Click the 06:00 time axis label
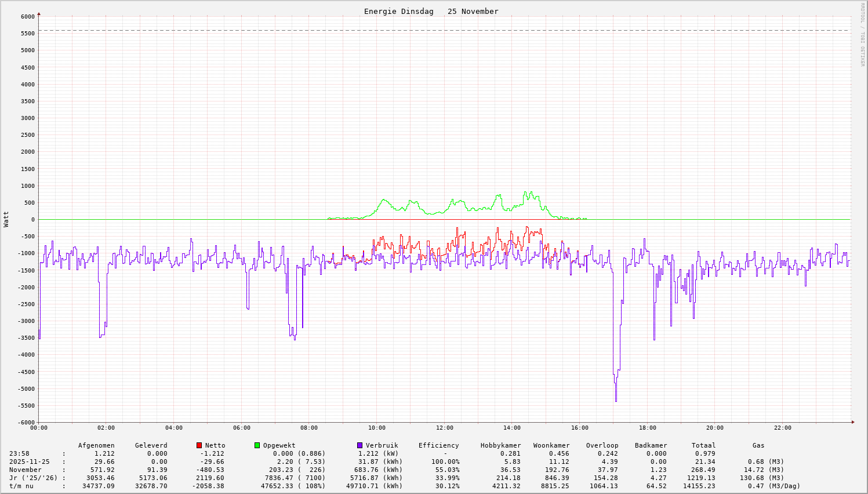The width and height of the screenshot is (868, 494). 241,428
